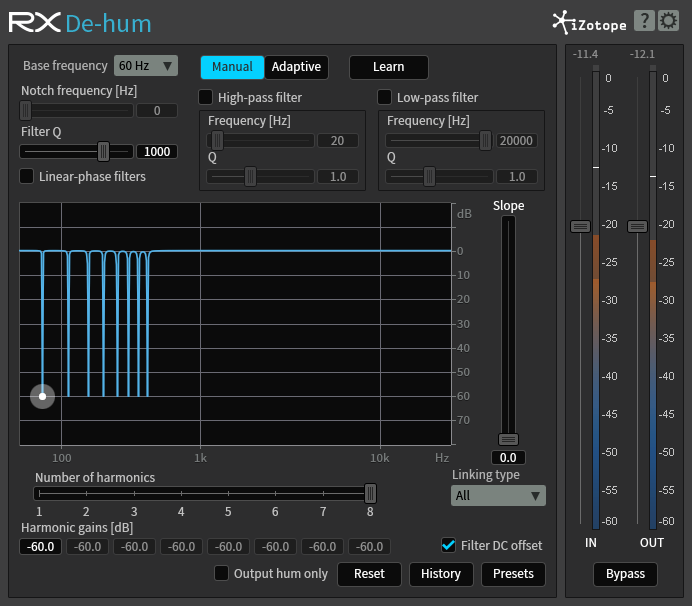Screen dimensions: 692x606
Task: Open the help question mark icon
Action: 644,20
